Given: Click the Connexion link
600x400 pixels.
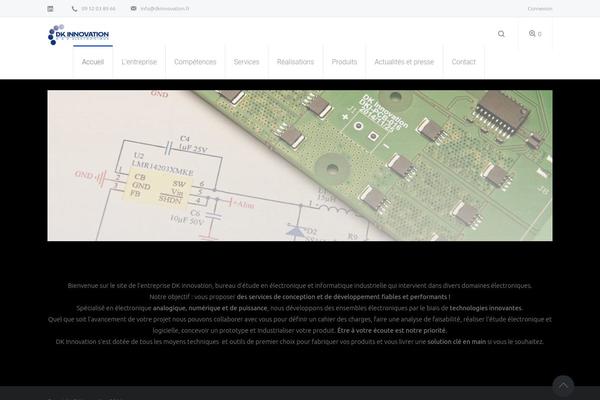Looking at the screenshot, I should 540,8.
